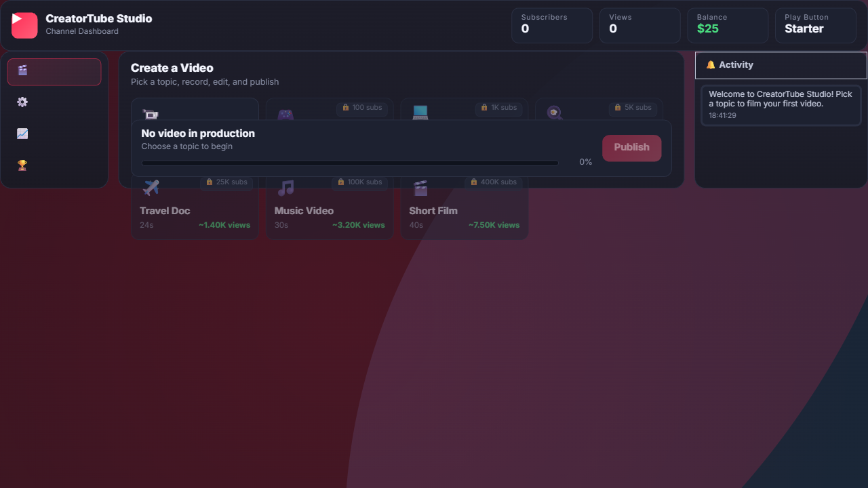Click the "25K subs" lock badge
The width and height of the screenshot is (868, 488).
click(226, 182)
